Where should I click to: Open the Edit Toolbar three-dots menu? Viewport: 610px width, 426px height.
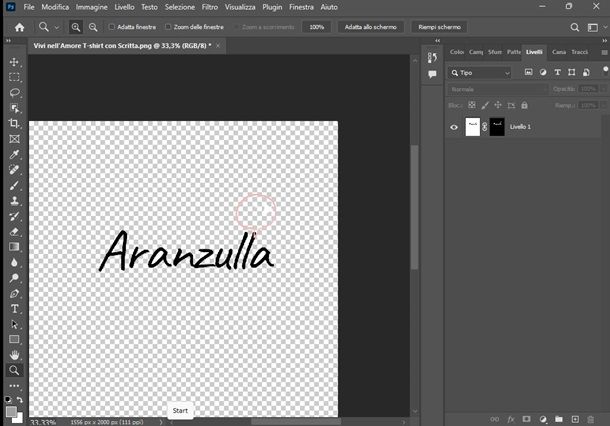pyautogui.click(x=14, y=386)
